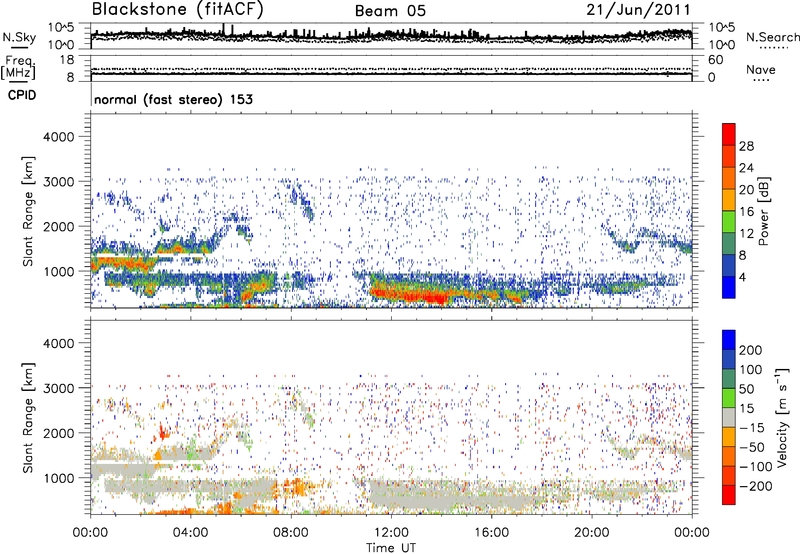Viewport: 800px width, 554px height.
Task: Click the gray segment of velocity color bar
Action: click(x=729, y=418)
